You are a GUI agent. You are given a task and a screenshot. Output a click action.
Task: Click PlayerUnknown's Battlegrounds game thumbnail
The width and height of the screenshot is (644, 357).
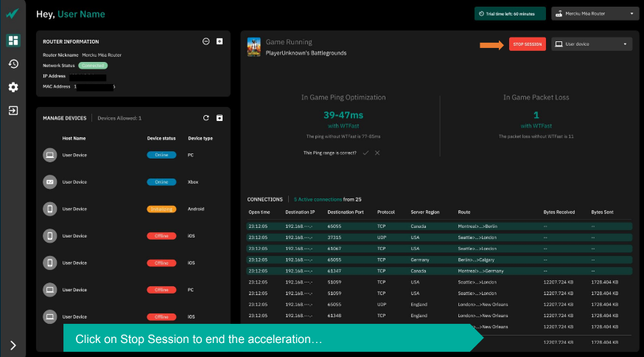[254, 46]
